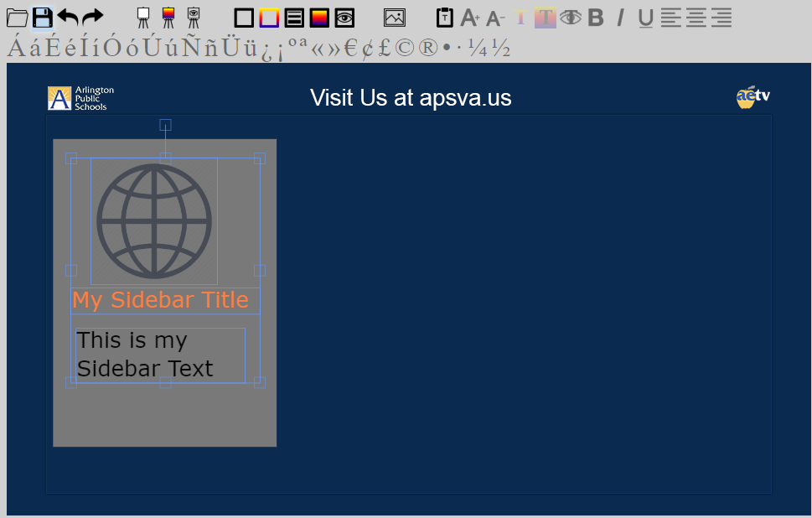Select the paste text tool
Viewport: 812px width, 518px height.
point(445,17)
